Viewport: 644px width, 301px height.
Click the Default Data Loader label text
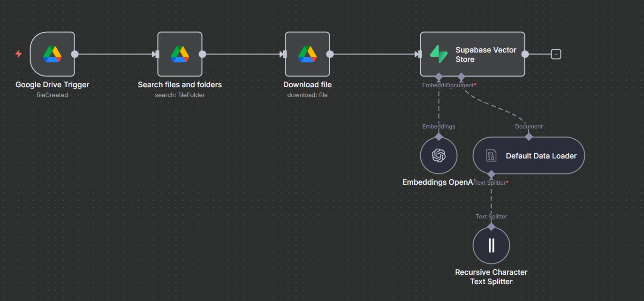[541, 156]
